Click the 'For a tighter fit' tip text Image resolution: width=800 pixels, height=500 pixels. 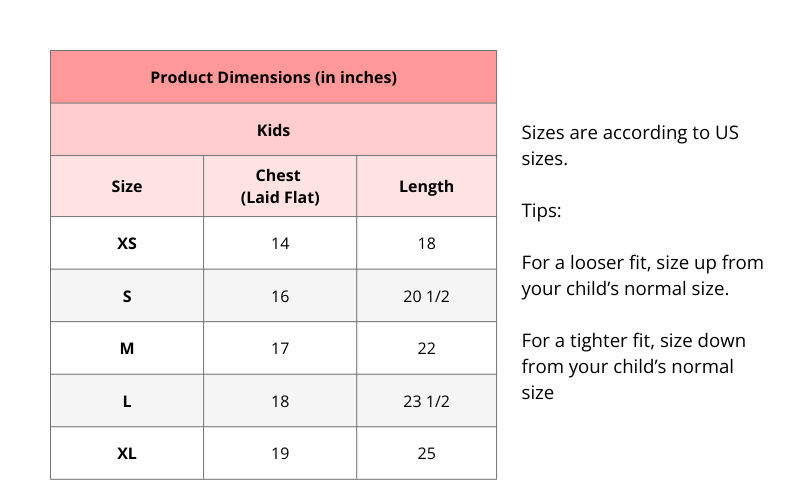633,366
